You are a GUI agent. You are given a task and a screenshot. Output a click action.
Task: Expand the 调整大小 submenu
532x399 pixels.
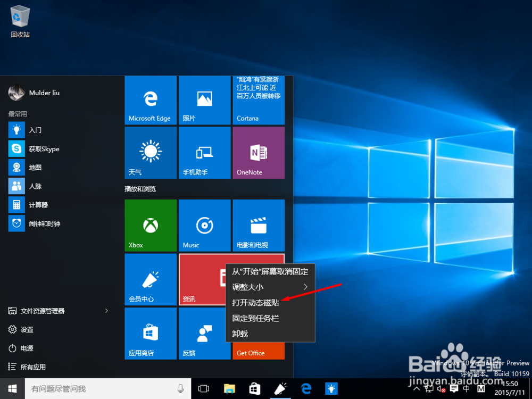point(270,287)
